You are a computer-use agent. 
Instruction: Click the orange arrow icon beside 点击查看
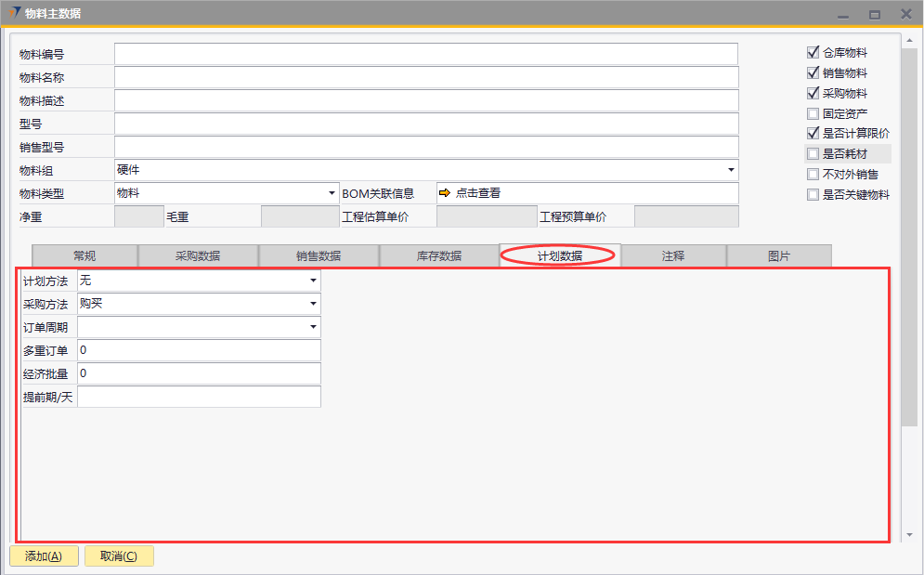445,193
